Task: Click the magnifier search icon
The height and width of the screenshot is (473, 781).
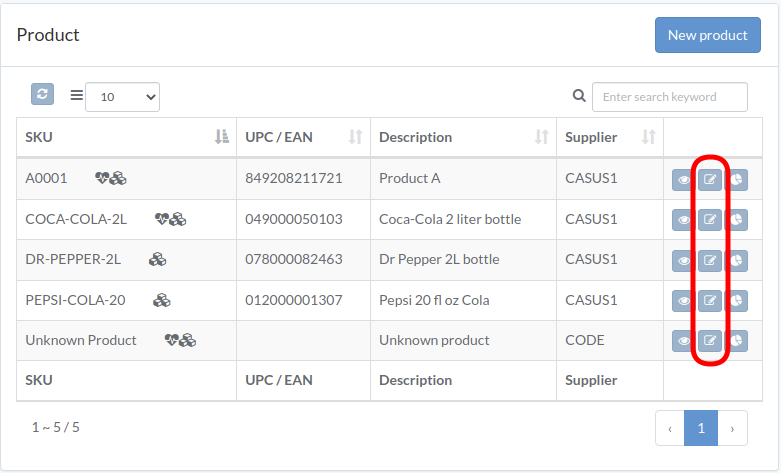Action: 579,96
